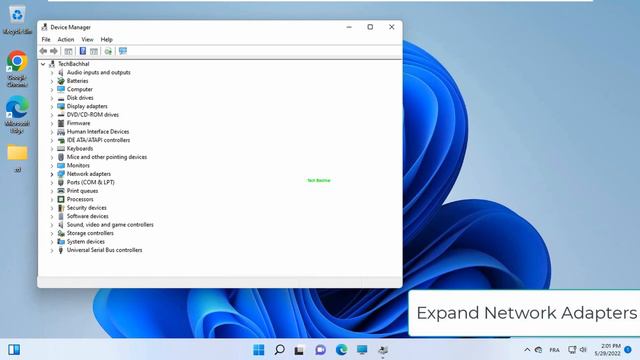This screenshot has height=360, width=640.
Task: Select the Microsoft Edge desktop shortcut
Action: pos(17,114)
